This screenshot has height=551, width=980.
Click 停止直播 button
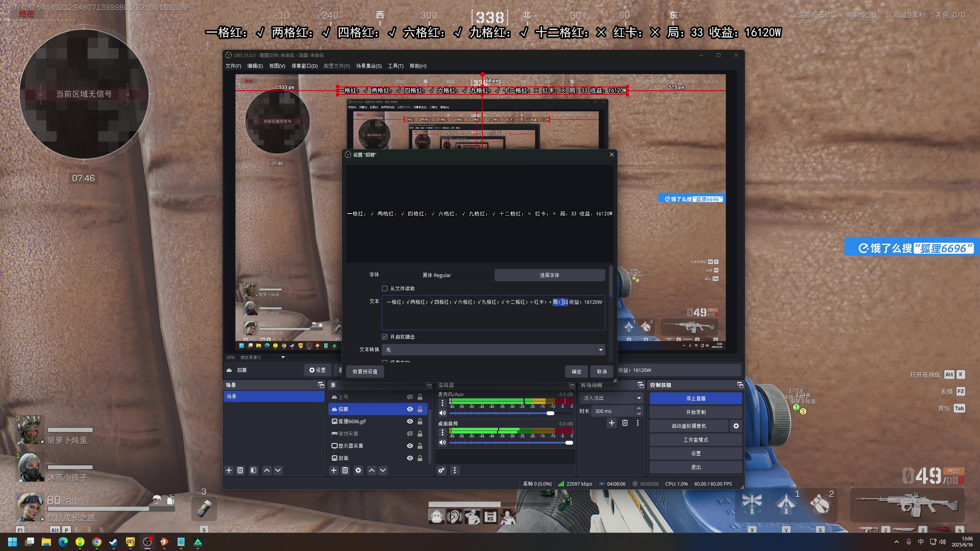tap(696, 398)
